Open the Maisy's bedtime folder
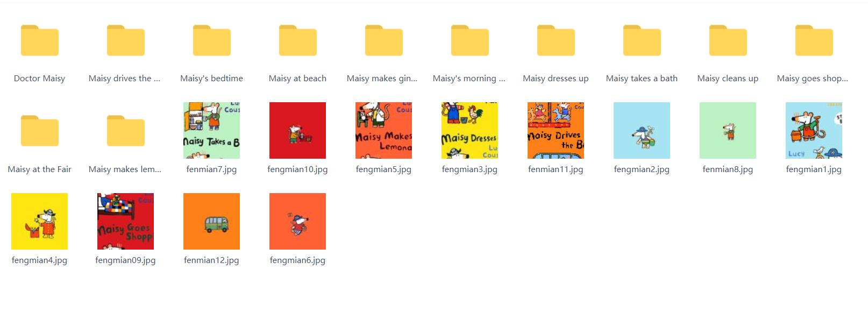868x312 pixels. (x=211, y=41)
